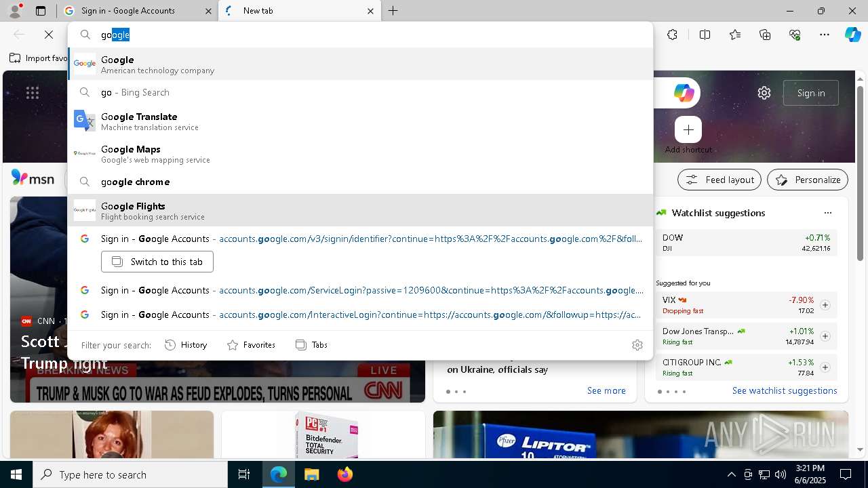
Task: Stop page loading with the X button
Action: [49, 35]
